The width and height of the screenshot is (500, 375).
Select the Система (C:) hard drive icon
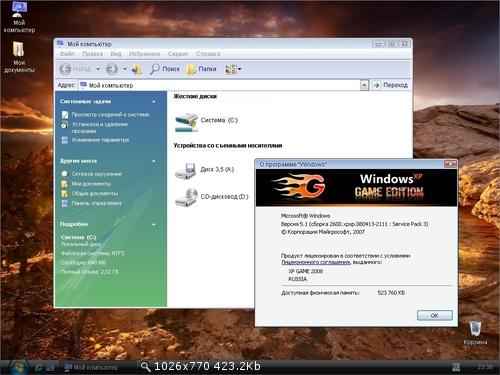click(187, 122)
